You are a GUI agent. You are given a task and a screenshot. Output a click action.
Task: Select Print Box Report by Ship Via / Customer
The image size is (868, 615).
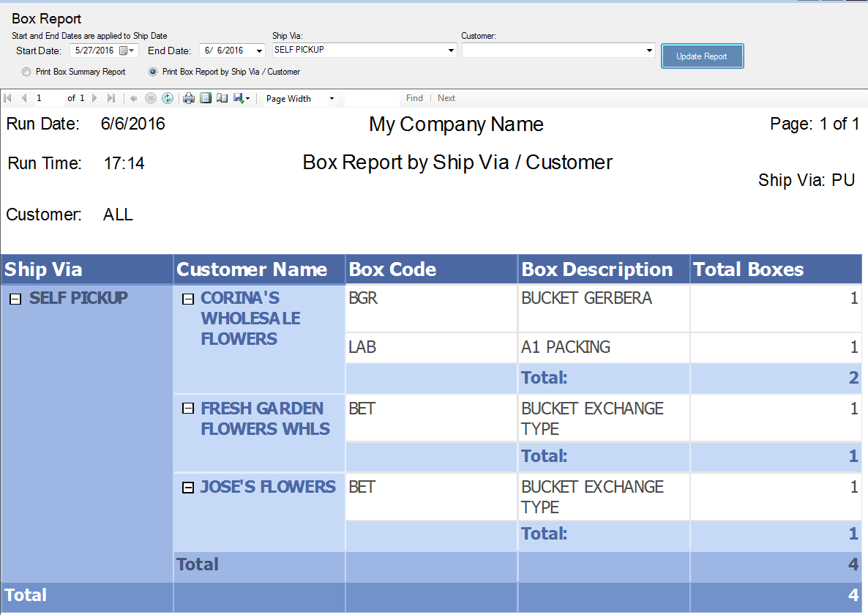pos(224,72)
